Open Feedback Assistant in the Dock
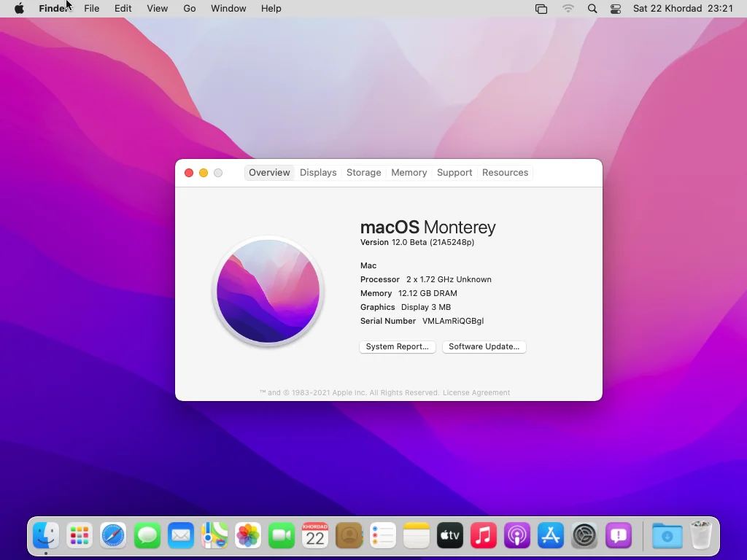Image resolution: width=747 pixels, height=560 pixels. pyautogui.click(x=619, y=536)
